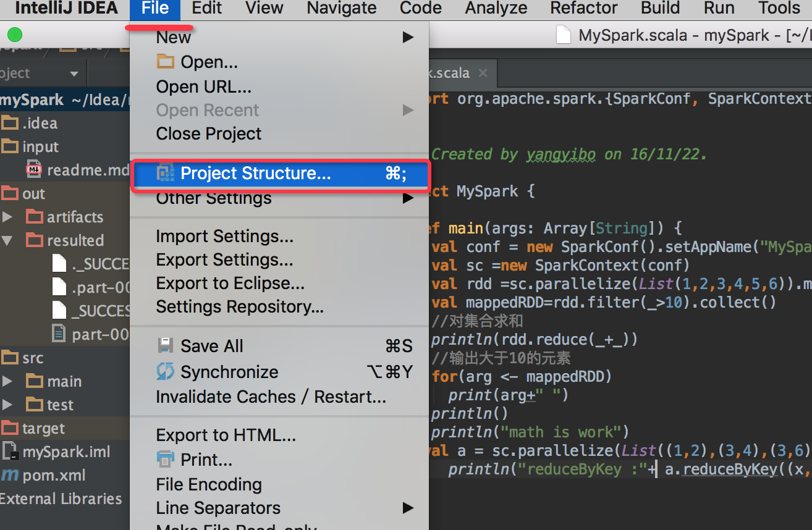
Task: Click the line println(rdd.reduce(_+_))
Action: click(534, 339)
